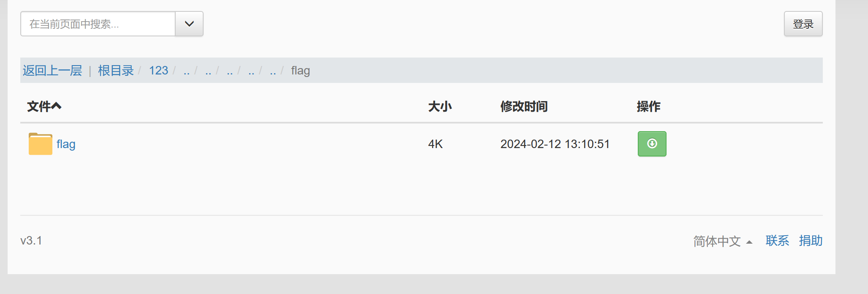This screenshot has height=294, width=868.
Task: Select the '..' breadcrumb right after 123
Action: [186, 71]
